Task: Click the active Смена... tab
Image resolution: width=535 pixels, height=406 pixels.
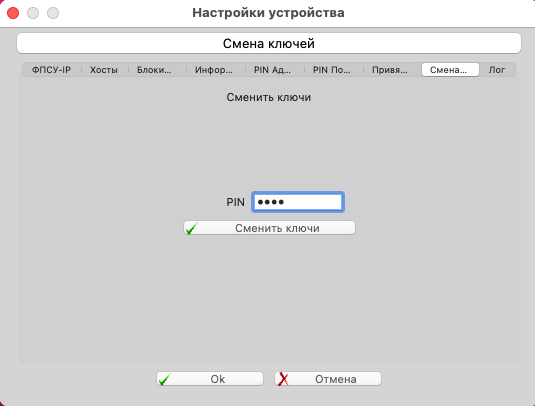Action: coord(450,70)
